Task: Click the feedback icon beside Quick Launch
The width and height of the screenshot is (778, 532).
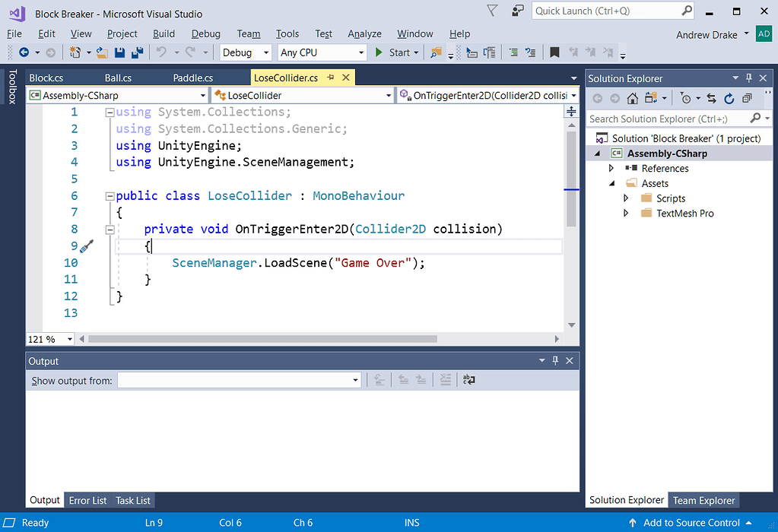Action: 517,11
